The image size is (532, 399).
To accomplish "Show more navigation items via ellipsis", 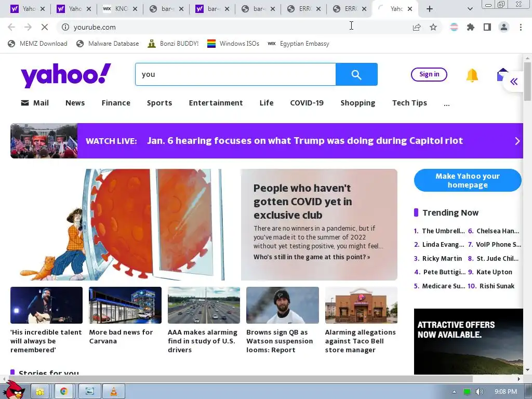I will point(446,104).
